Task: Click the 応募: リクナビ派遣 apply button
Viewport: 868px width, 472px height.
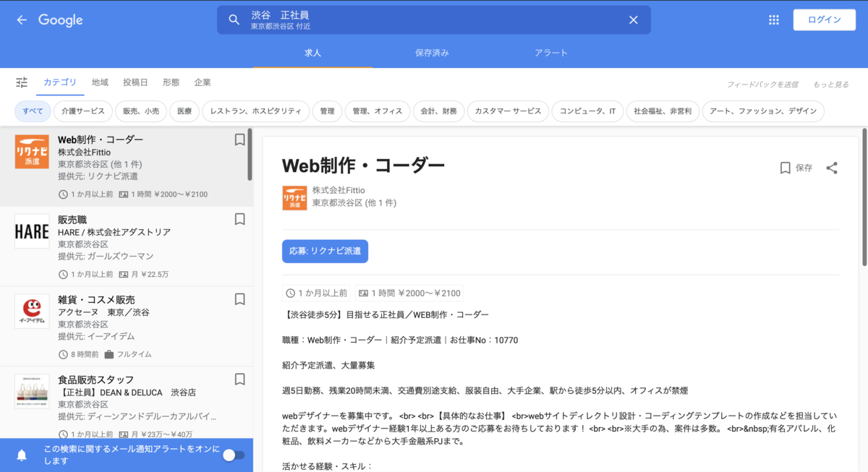Action: pos(325,251)
